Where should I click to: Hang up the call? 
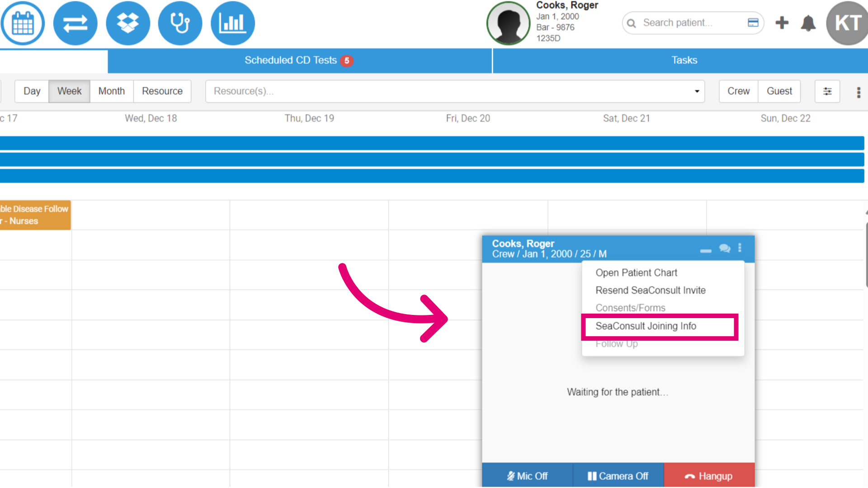pos(709,476)
